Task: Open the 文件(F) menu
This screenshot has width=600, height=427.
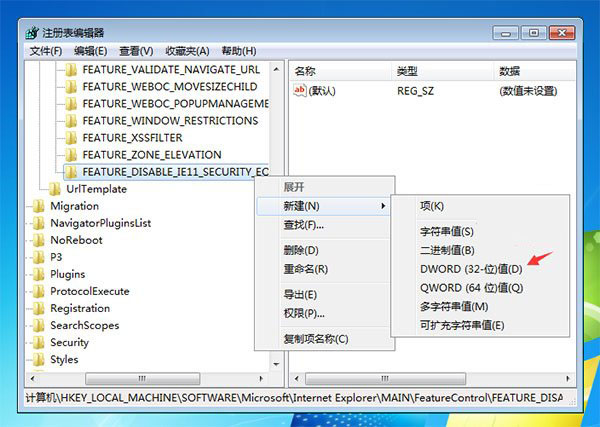Action: point(46,51)
